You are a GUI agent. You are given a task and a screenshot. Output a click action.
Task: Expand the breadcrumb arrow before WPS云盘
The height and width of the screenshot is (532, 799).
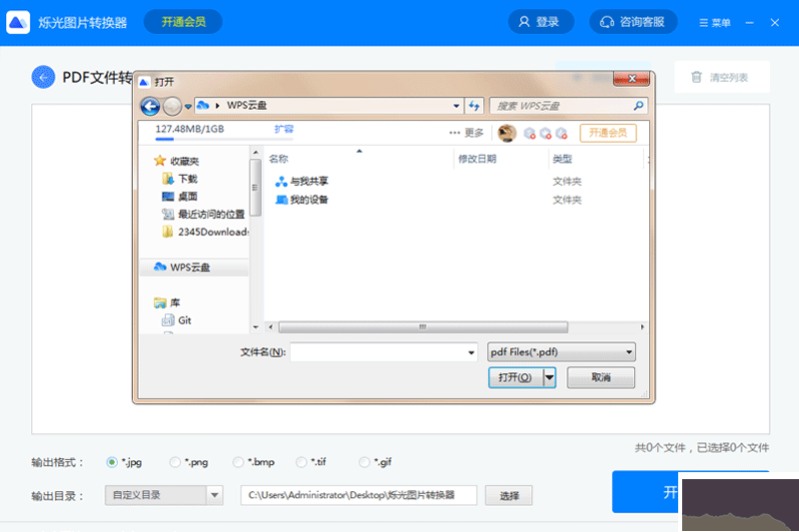pos(218,106)
